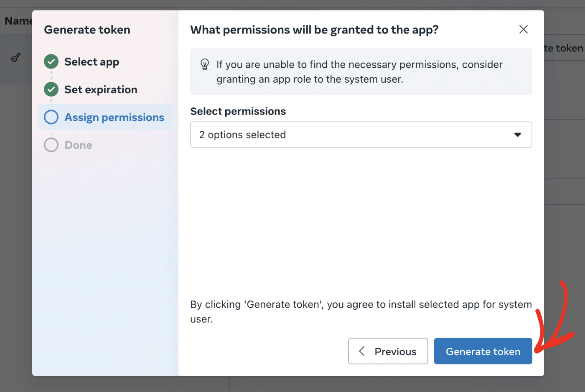This screenshot has width=585, height=392.
Task: Click the circle icon next to Assign permissions
Action: pos(51,117)
